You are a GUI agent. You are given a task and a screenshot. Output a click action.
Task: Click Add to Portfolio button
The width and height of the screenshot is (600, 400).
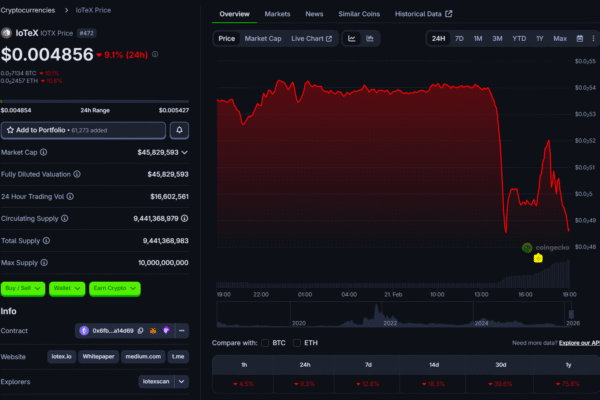click(83, 130)
